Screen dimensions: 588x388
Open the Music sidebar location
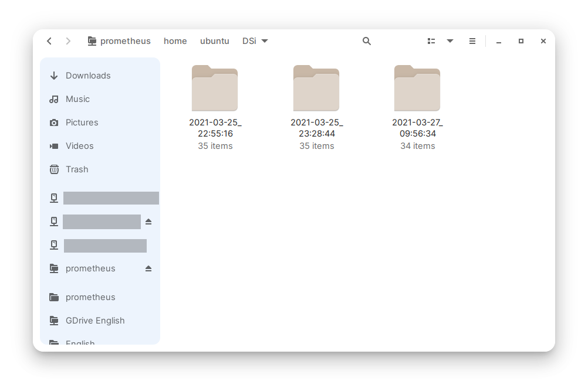(x=77, y=99)
